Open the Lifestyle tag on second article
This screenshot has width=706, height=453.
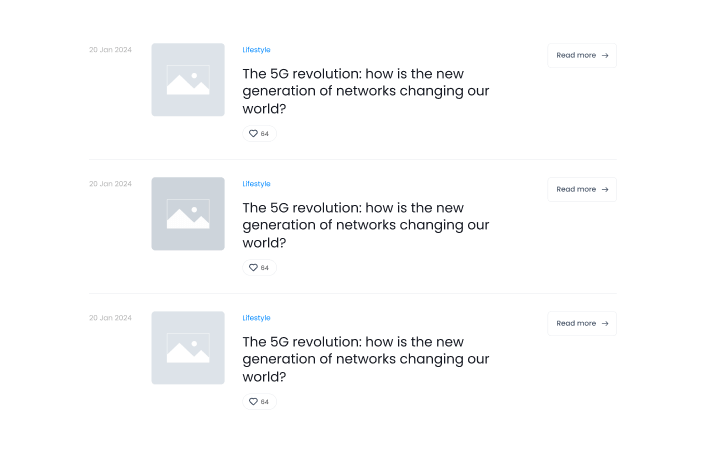pos(256,184)
